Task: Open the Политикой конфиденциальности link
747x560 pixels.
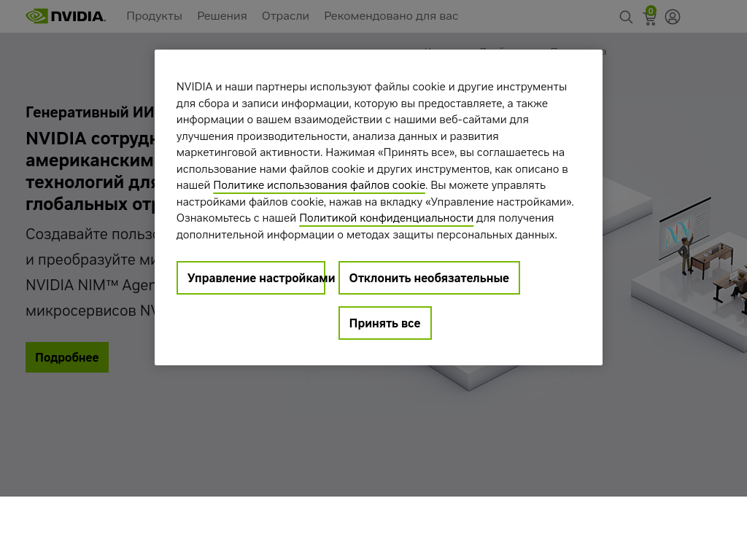Action: (386, 218)
